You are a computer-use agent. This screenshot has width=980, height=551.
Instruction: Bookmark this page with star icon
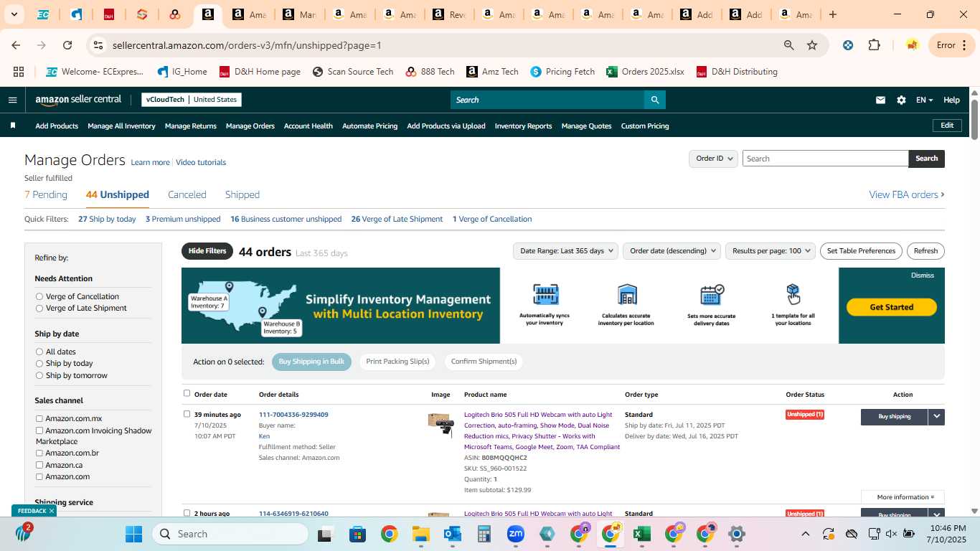coord(812,45)
